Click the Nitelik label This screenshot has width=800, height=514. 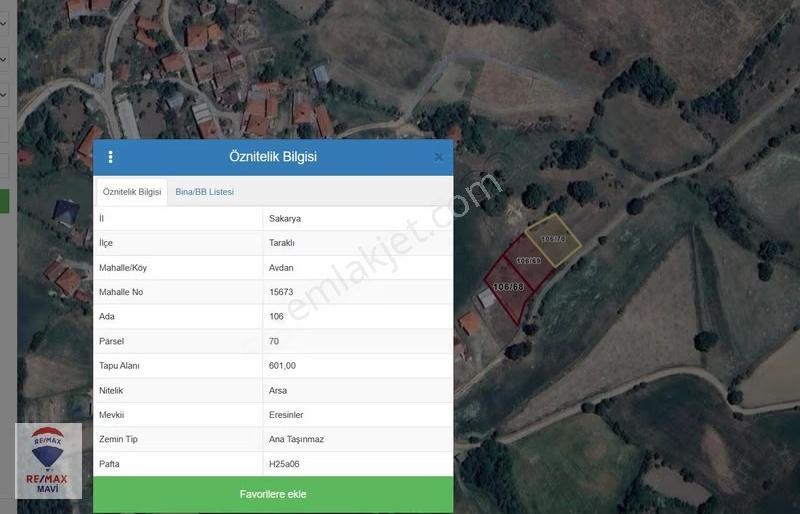[111, 390]
